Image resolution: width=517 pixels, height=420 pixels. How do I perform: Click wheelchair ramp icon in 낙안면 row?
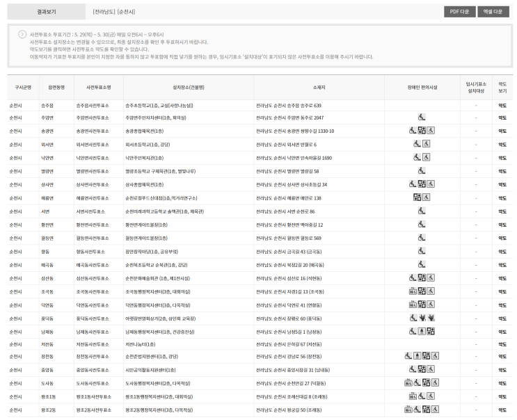pyautogui.click(x=417, y=157)
